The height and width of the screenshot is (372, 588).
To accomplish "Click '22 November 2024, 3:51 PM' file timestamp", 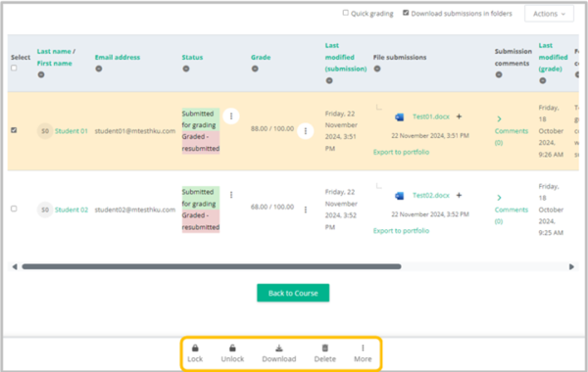I will (430, 135).
